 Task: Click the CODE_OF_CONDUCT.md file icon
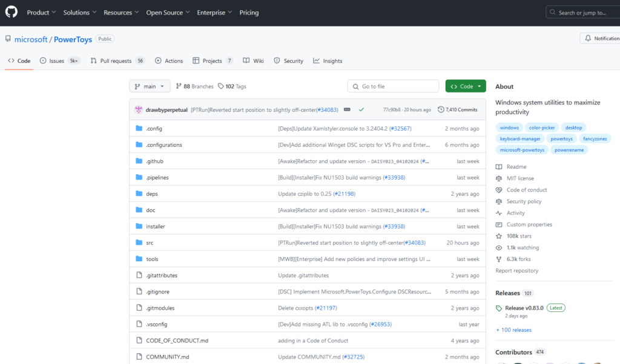pos(139,340)
